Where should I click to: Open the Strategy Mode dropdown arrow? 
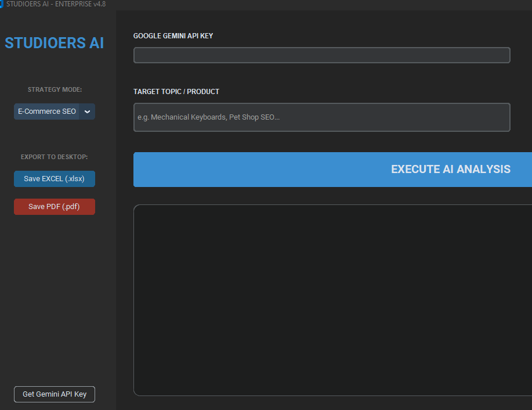[x=87, y=112]
